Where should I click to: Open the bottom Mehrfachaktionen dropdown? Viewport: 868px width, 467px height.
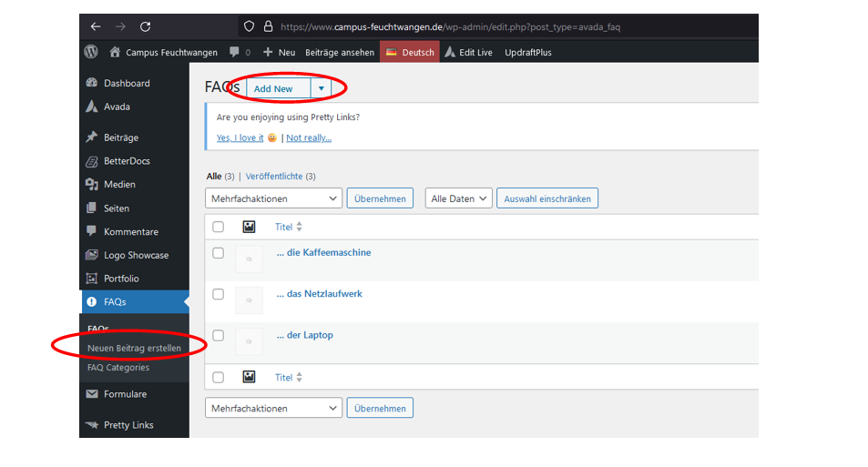[273, 408]
